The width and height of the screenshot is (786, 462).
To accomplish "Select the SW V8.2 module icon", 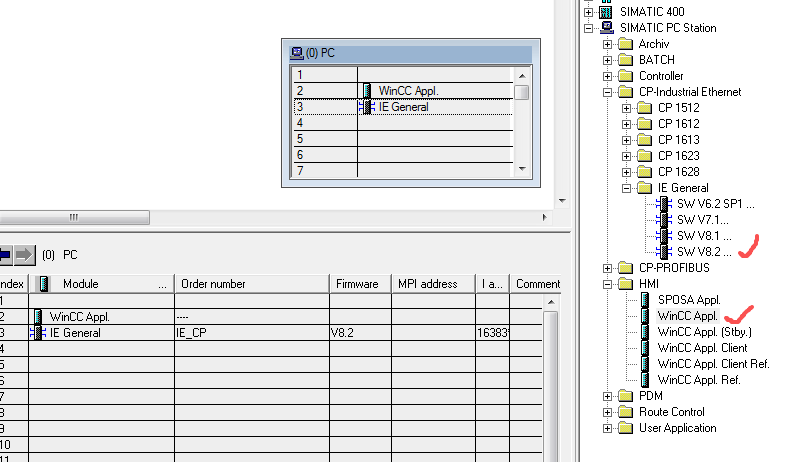I will 664,251.
